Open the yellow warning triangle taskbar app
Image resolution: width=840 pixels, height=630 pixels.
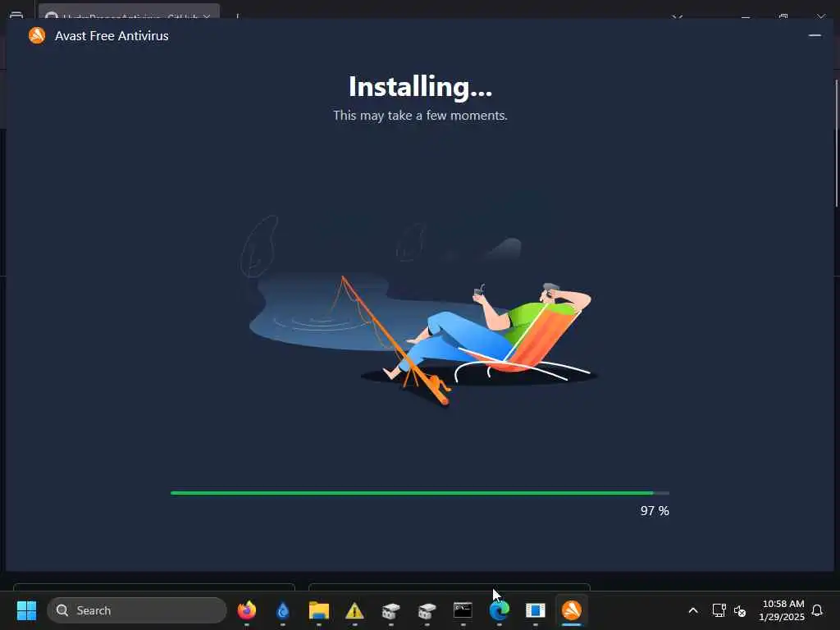[354, 610]
